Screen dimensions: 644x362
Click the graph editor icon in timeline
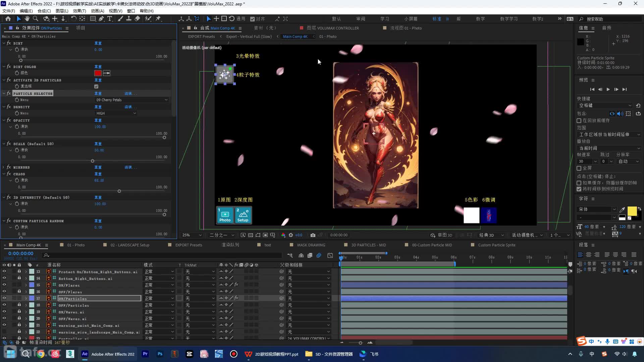330,255
